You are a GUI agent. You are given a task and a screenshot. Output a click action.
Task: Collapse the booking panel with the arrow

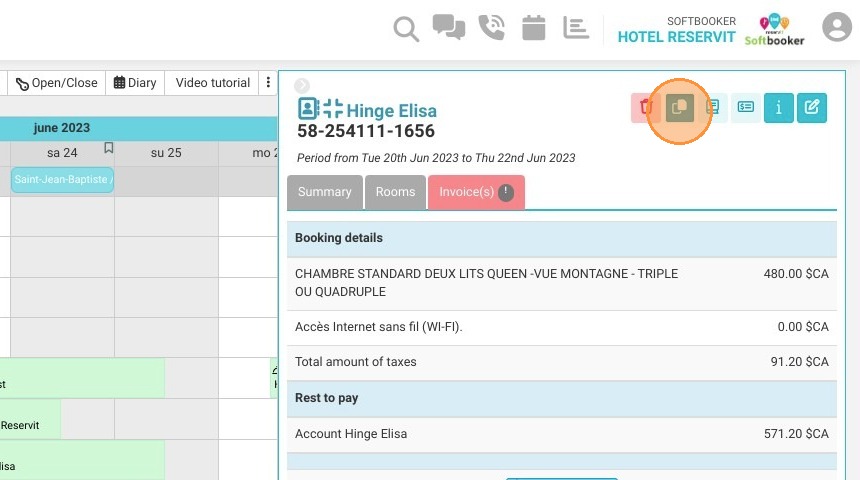tap(302, 86)
